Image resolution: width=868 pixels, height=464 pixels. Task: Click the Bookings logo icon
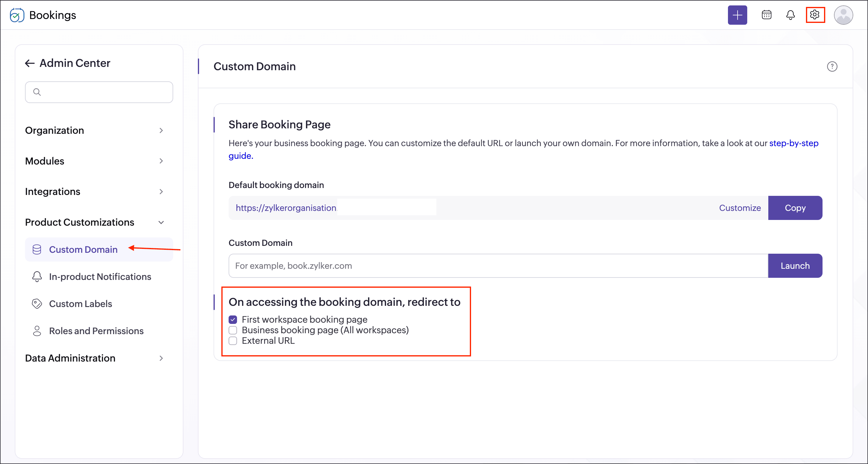(17, 15)
